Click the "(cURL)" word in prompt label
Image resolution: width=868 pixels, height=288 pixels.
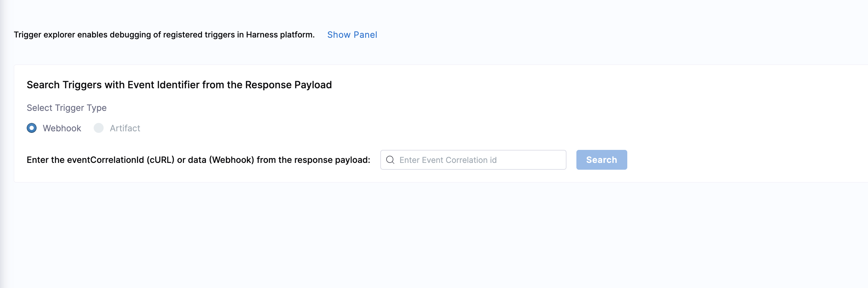pos(160,160)
